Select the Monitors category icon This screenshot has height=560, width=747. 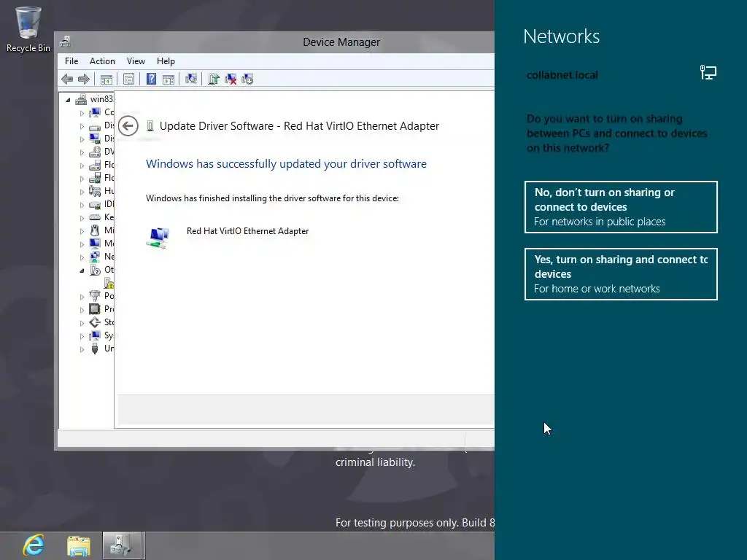point(95,244)
